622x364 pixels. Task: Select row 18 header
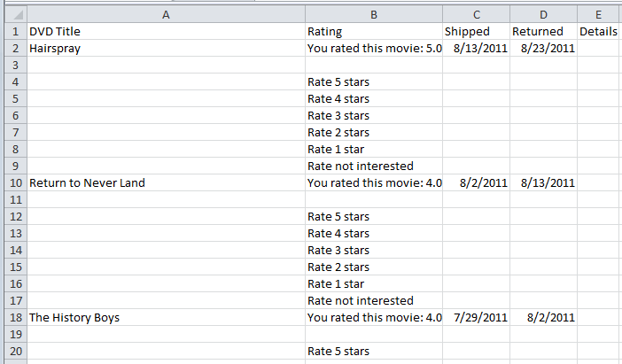coord(13,317)
